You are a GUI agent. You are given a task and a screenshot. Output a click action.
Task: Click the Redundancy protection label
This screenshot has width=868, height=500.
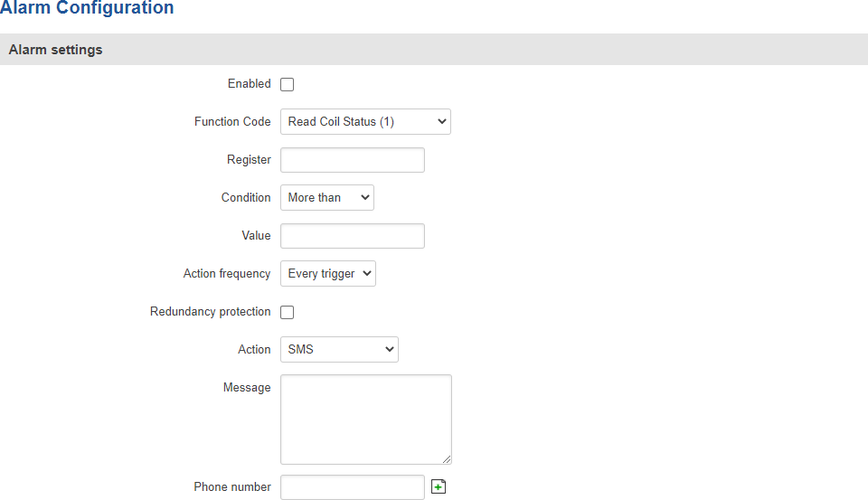pyautogui.click(x=210, y=312)
